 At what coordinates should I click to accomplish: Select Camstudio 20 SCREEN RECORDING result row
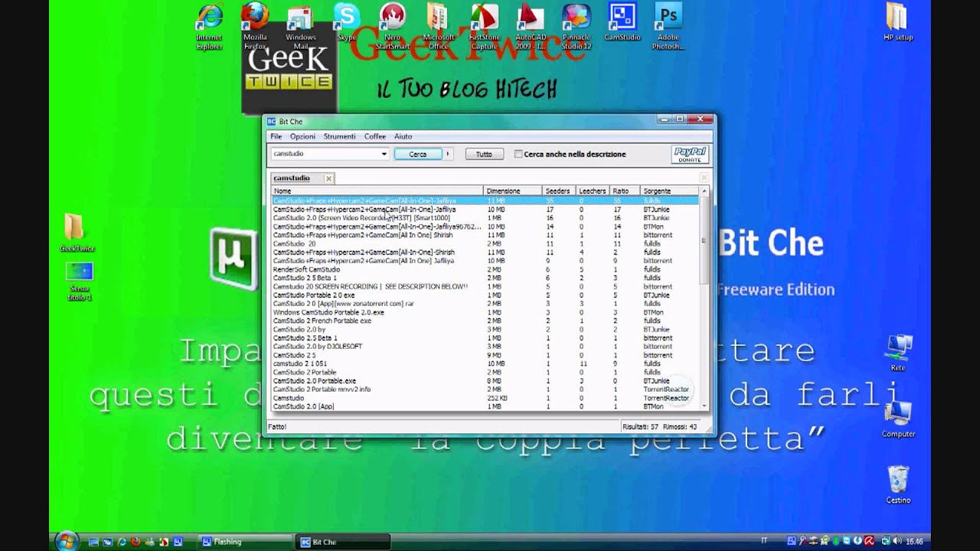point(485,286)
